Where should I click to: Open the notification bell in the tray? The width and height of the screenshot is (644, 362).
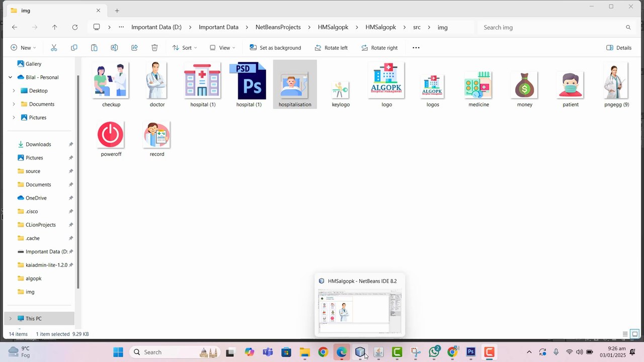tap(632, 352)
